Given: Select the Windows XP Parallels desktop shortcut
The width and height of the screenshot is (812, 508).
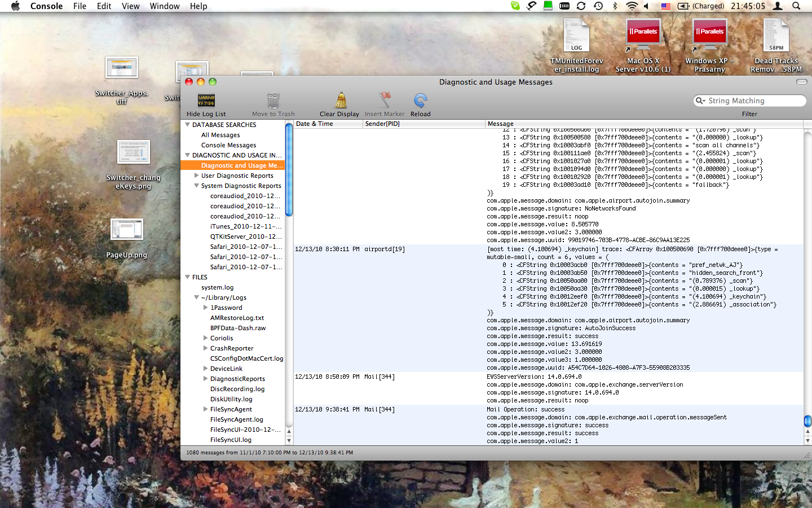Looking at the screenshot, I should click(x=709, y=37).
